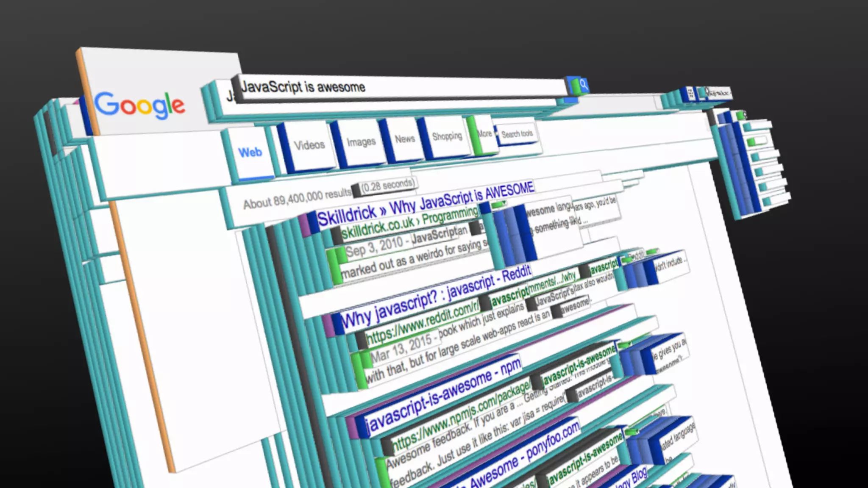
Task: Click the blue magnifier search button
Action: 584,85
